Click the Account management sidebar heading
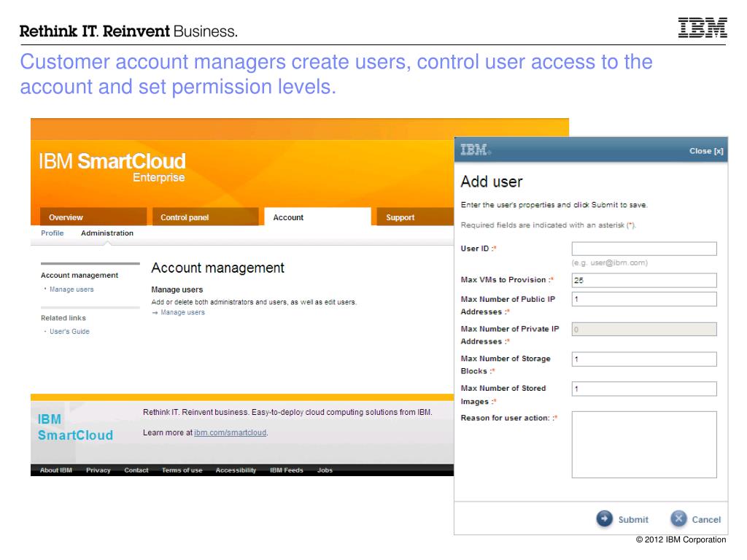 pos(80,275)
